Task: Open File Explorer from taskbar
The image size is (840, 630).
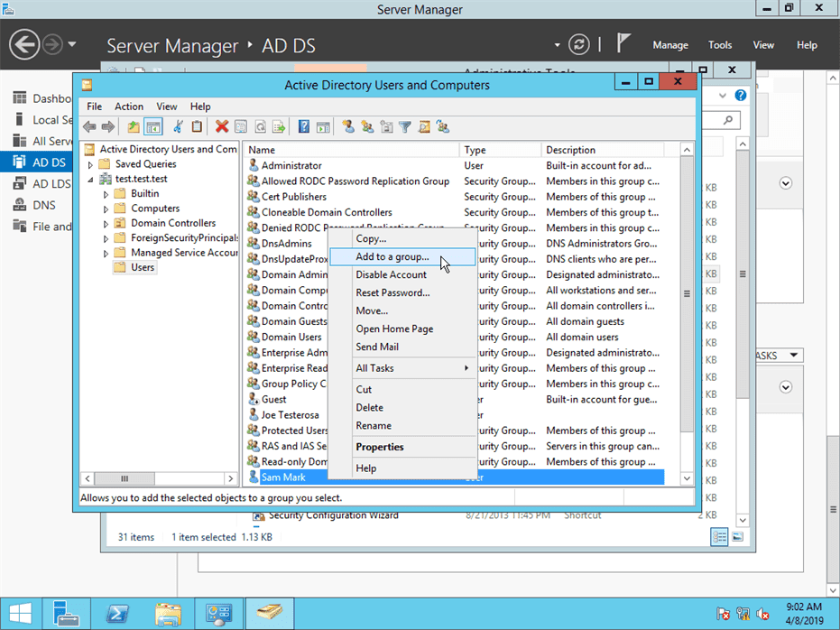Action: [168, 614]
